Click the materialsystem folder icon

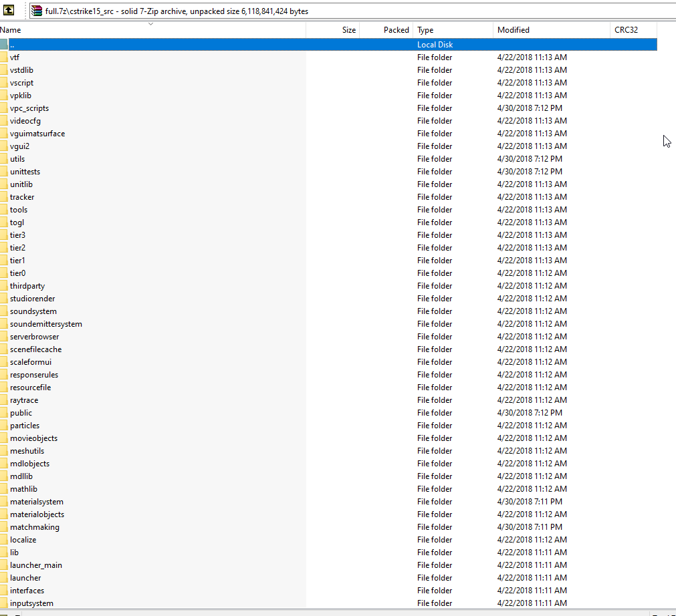[x=3, y=502]
